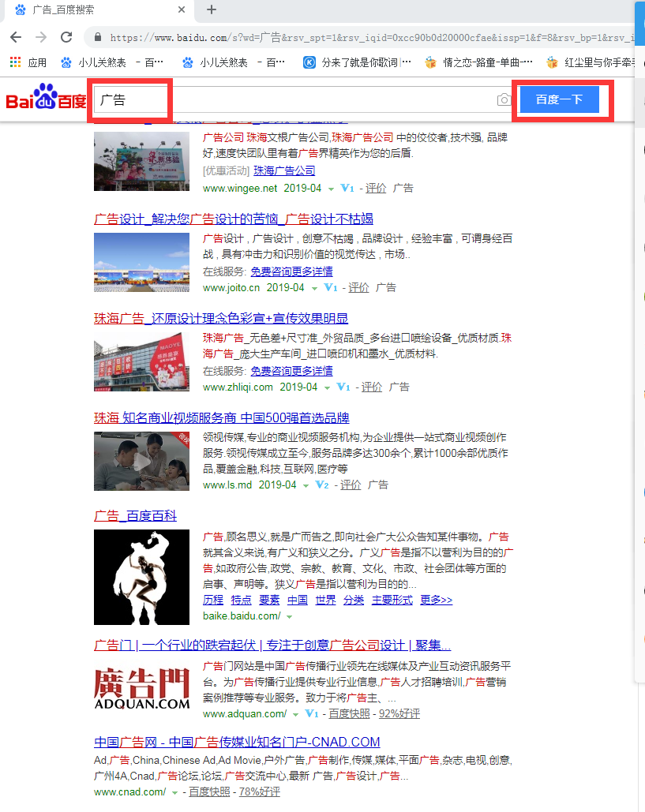
Task: Click 评价 on the wingee.net result
Action: 376,188
